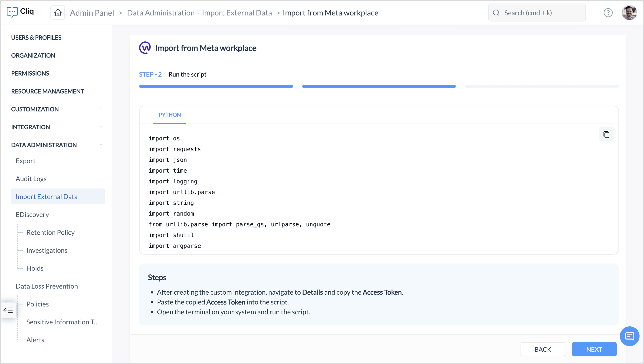Expand the Users & Profiles section

pyautogui.click(x=101, y=37)
